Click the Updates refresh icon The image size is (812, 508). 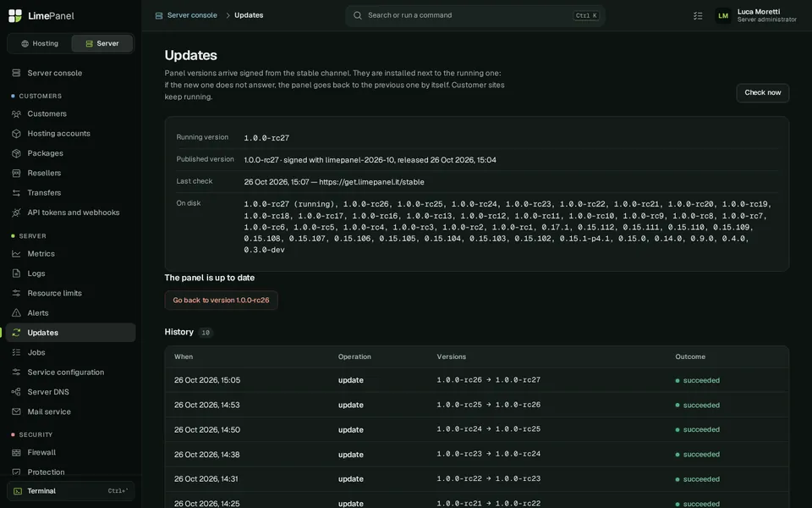click(x=17, y=333)
